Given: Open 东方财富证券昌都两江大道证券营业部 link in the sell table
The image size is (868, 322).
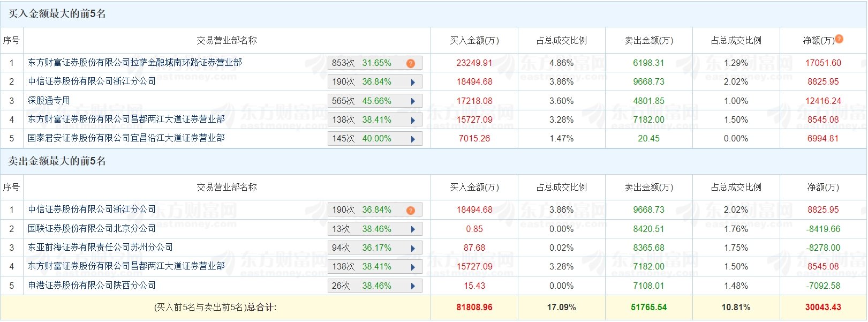Looking at the screenshot, I should (x=126, y=266).
